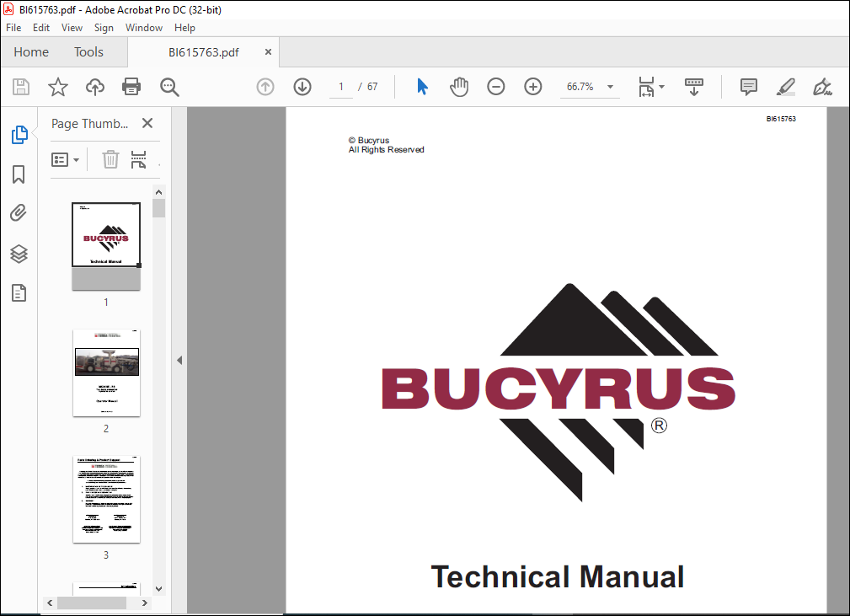Viewport: 850px width, 616px height.
Task: Add a comment sticky note
Action: click(749, 87)
